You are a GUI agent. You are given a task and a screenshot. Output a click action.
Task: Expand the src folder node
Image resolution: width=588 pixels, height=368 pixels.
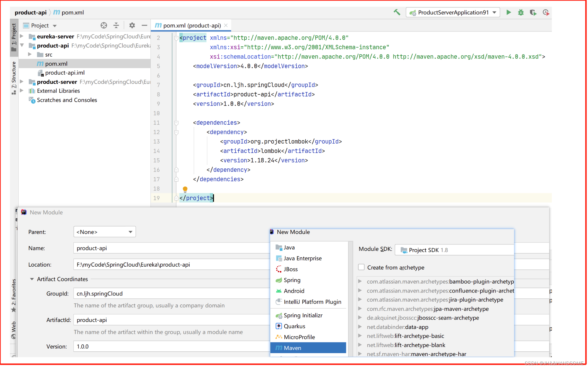30,54
